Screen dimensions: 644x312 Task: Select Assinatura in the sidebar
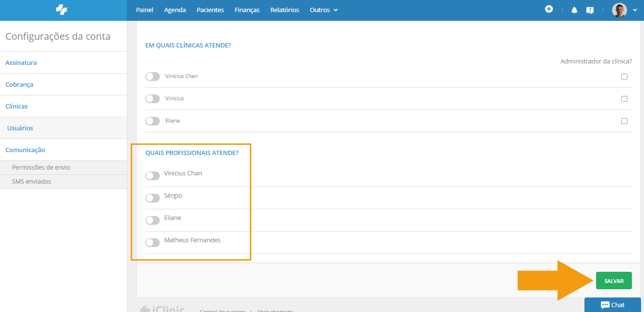tap(63, 62)
